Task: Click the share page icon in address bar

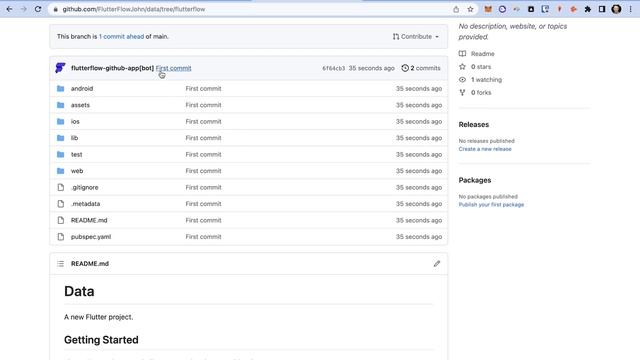Action: point(456,9)
